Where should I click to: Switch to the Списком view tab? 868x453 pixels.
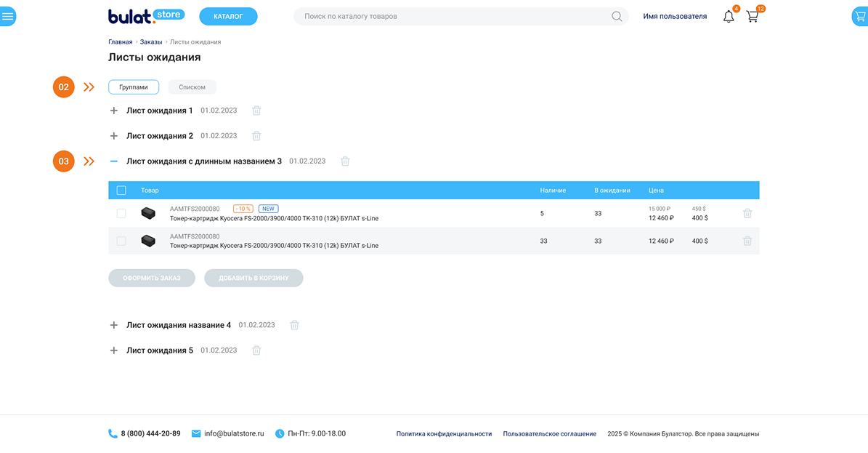tap(192, 87)
